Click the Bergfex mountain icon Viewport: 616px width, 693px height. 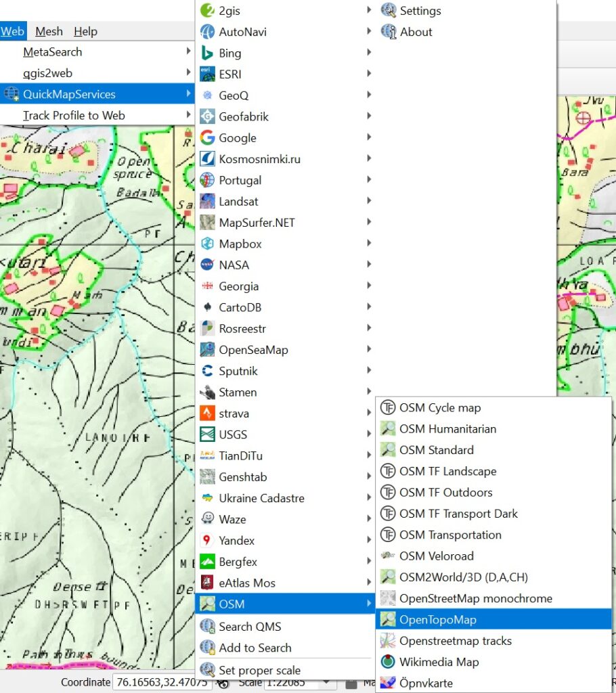click(207, 561)
